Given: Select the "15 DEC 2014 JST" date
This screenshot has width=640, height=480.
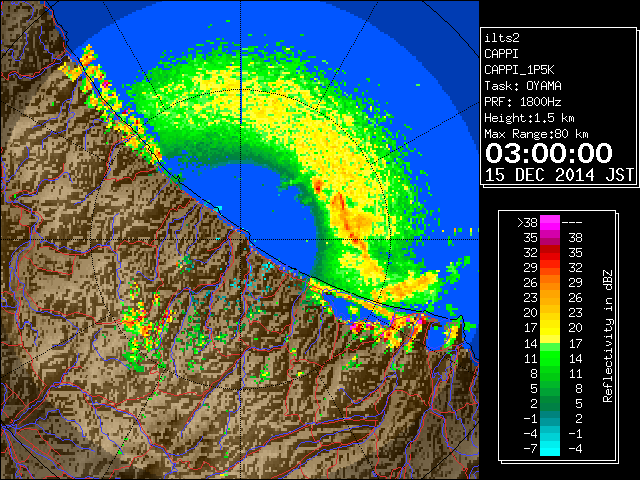Looking at the screenshot, I should 559,175.
